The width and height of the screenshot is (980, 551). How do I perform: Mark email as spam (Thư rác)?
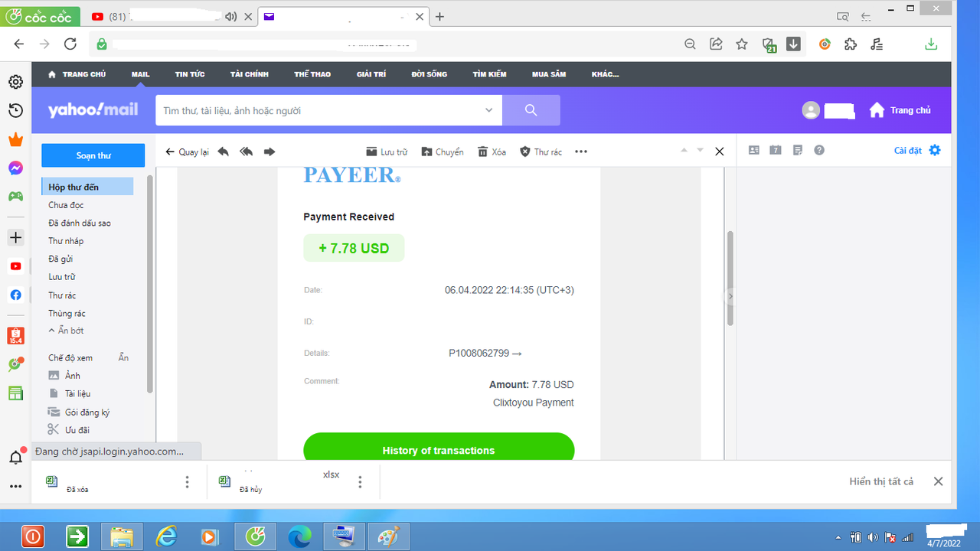coord(541,152)
